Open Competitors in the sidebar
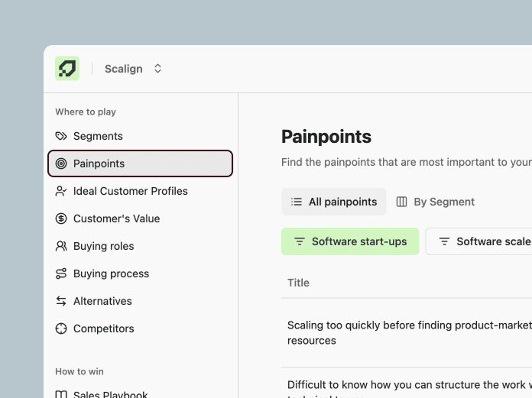This screenshot has width=532, height=398. tap(140, 328)
